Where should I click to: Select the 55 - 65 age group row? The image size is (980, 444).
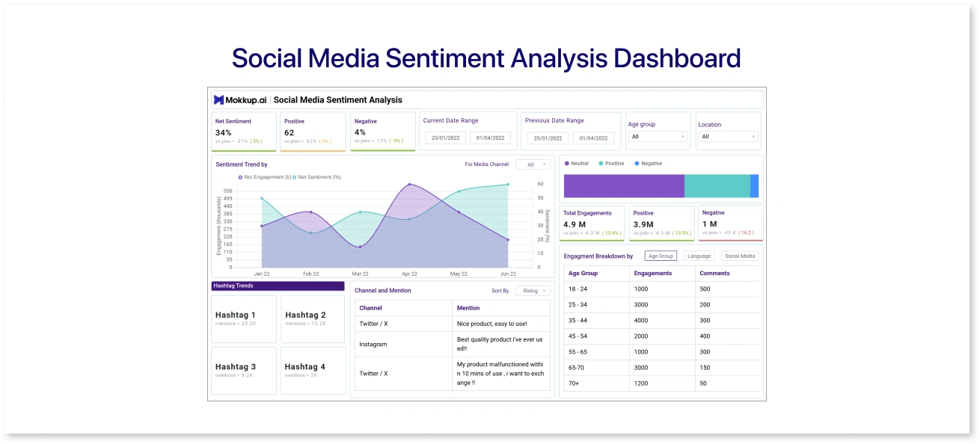661,352
